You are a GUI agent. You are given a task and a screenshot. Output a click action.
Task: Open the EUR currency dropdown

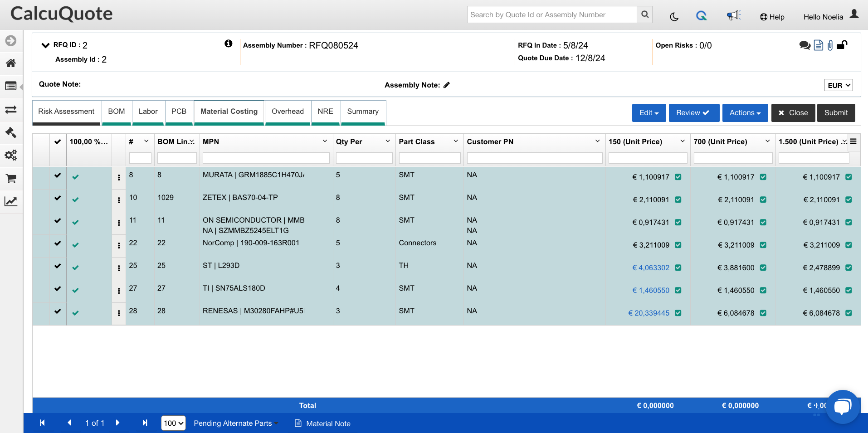839,85
